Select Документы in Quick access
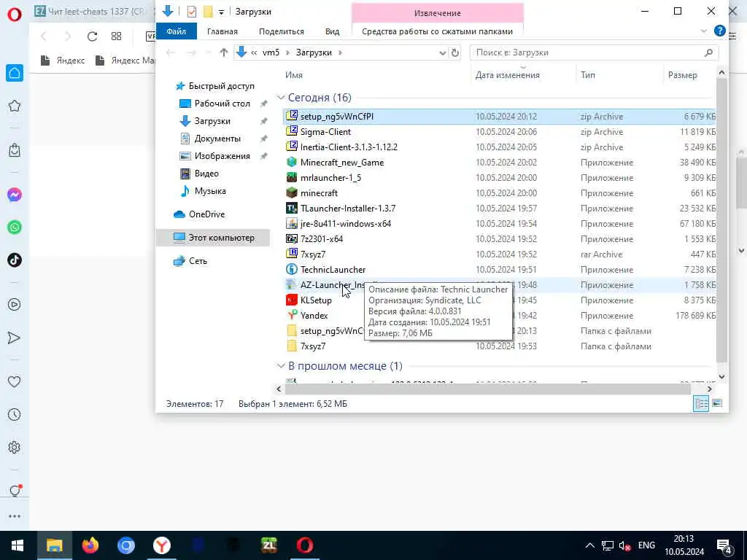This screenshot has height=560, width=747. (x=217, y=139)
